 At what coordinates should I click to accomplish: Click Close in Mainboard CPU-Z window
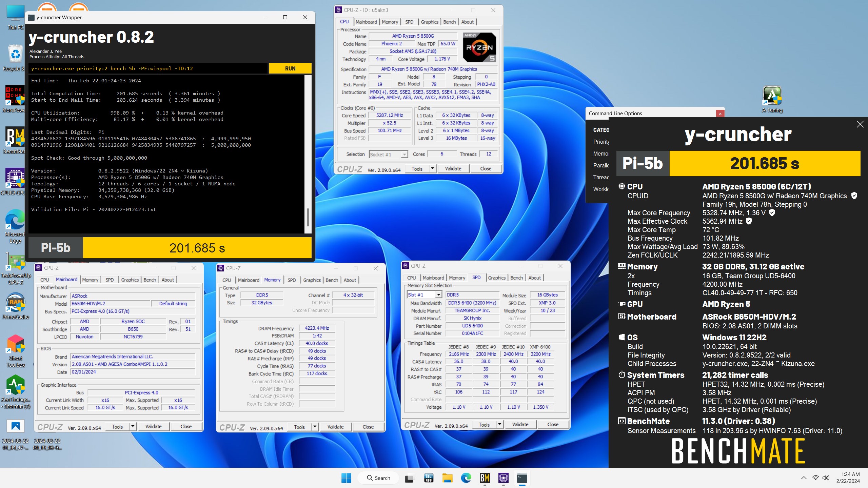point(186,427)
